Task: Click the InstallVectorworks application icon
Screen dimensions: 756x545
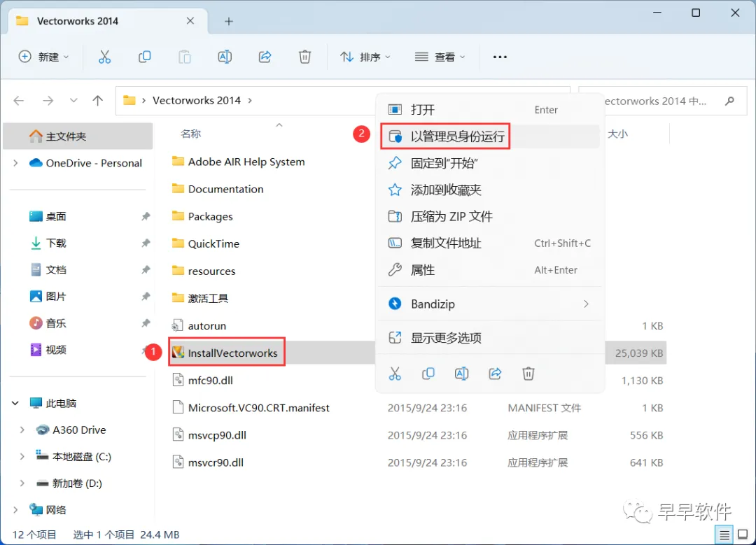Action: tap(178, 353)
